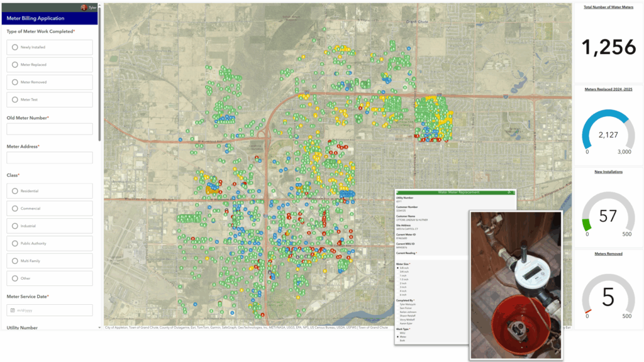Screen dimensions: 644x362
Task: Click the blue Meters Replaced gauge
Action: (x=608, y=130)
